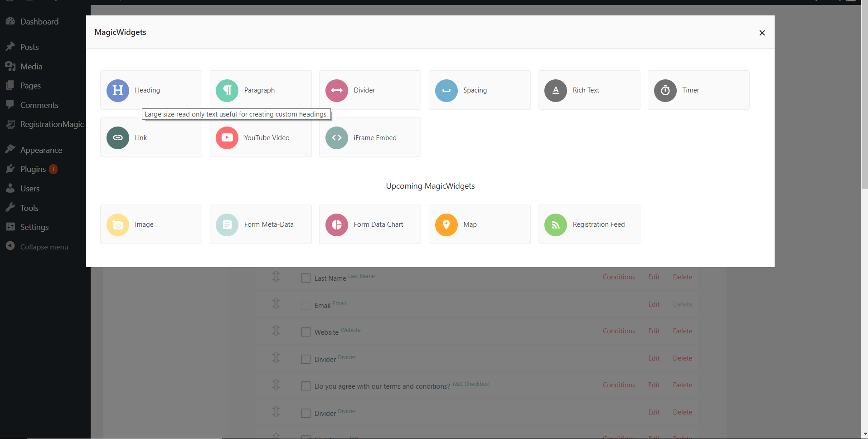Select the Rich Text widget icon
The width and height of the screenshot is (868, 439).
tap(556, 90)
